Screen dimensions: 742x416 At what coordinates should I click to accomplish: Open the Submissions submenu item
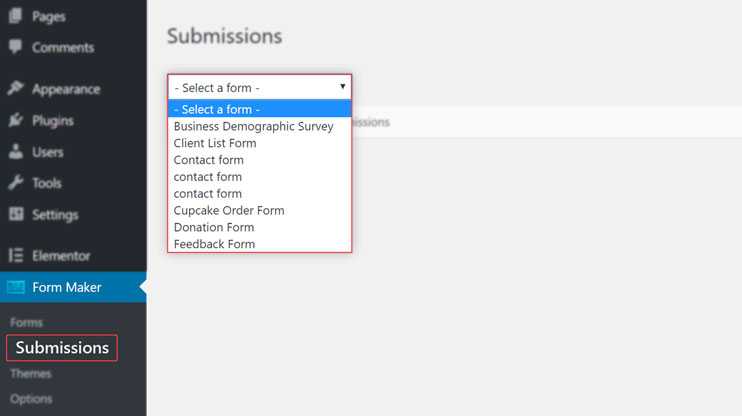(62, 348)
